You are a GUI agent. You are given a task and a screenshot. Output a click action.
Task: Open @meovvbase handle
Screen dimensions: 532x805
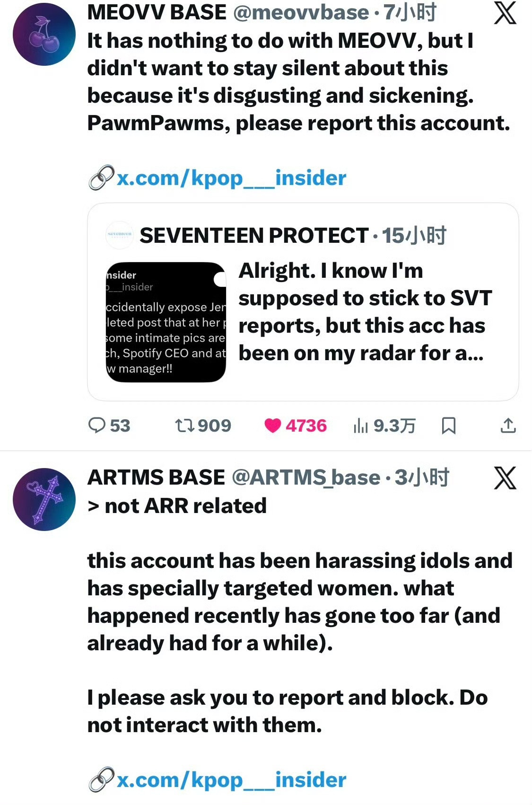pyautogui.click(x=301, y=12)
